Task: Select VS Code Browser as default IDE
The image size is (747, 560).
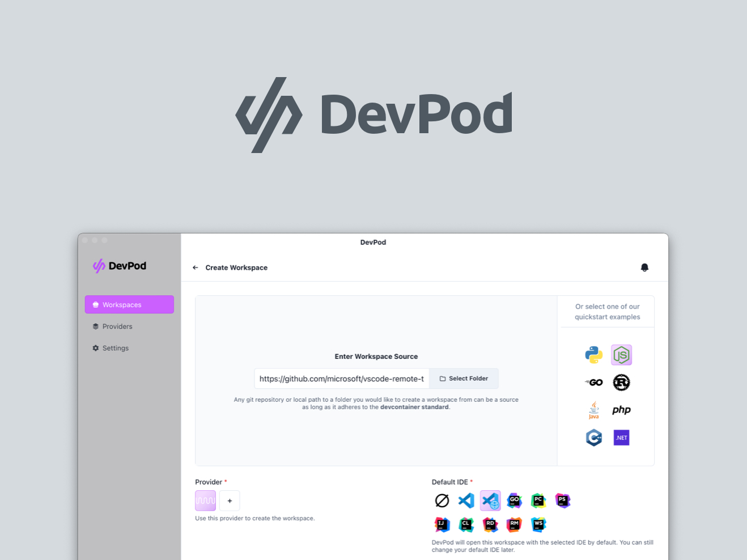Action: point(490,500)
